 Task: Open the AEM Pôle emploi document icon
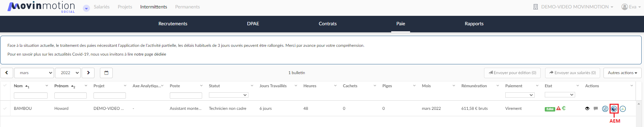click(x=614, y=108)
